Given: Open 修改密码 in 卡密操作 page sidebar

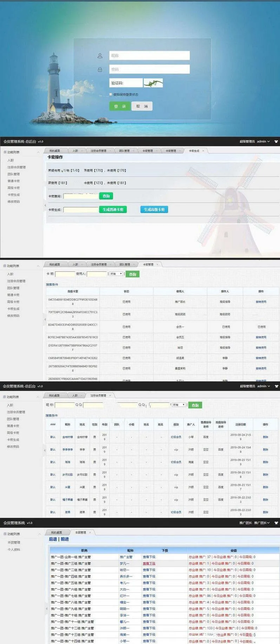Looking at the screenshot, I should (x=13, y=201).
